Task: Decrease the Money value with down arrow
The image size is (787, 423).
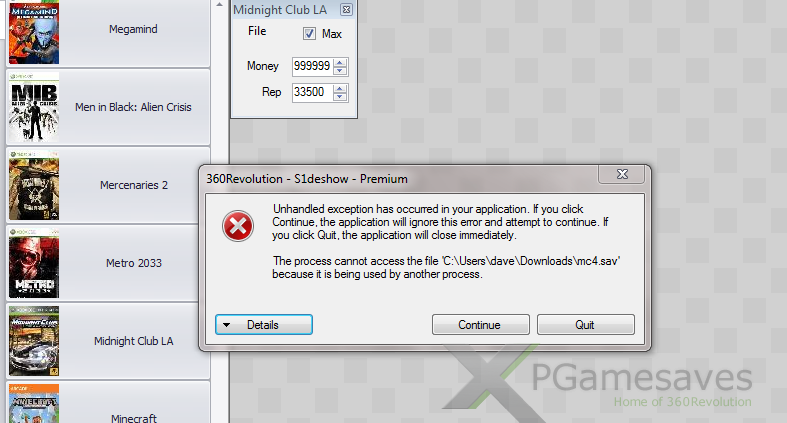Action: [340, 71]
